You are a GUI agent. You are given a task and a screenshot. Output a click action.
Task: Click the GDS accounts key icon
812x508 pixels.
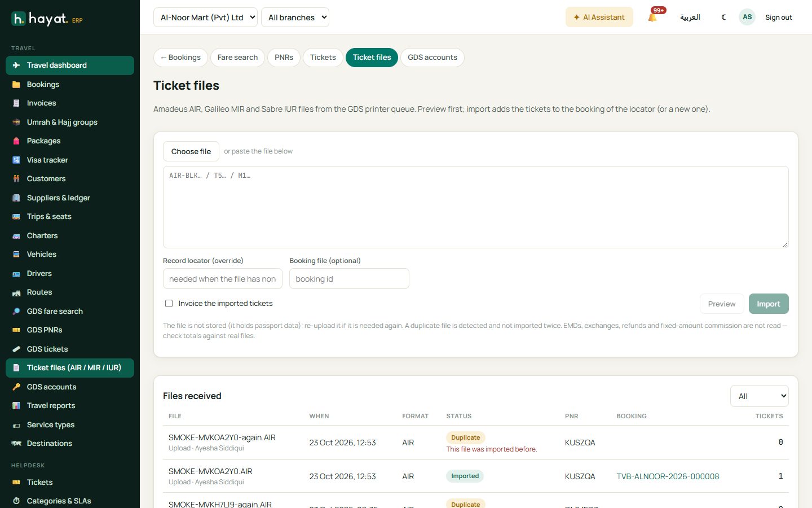point(16,387)
